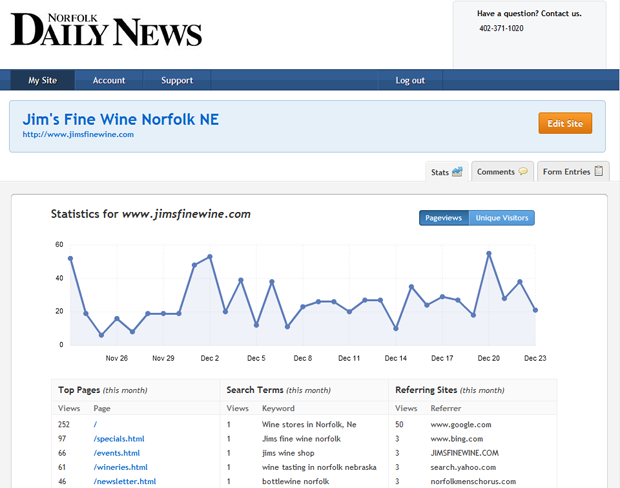This screenshot has width=620, height=488.
Task: Click JIMSFINEWINE.COM referrer entry
Action: click(465, 453)
